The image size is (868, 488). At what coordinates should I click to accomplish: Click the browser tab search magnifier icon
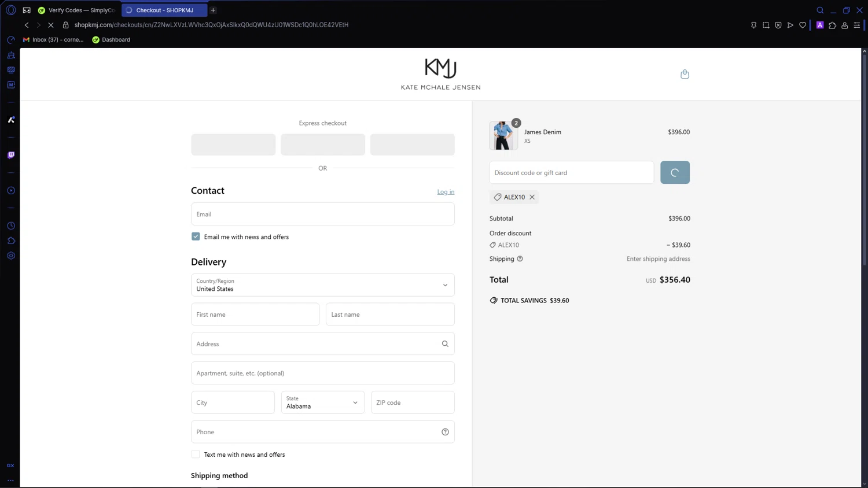pyautogui.click(x=820, y=10)
